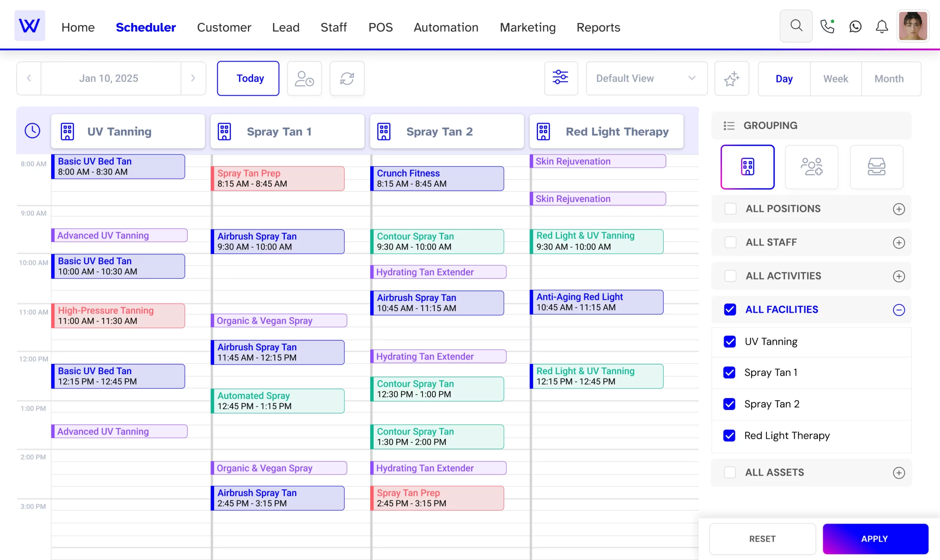Open the WhatsApp chat icon
940x560 pixels.
(x=855, y=26)
